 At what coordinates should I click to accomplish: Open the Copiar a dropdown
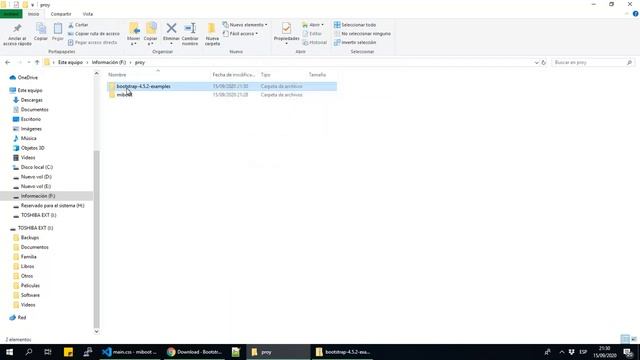point(151,34)
